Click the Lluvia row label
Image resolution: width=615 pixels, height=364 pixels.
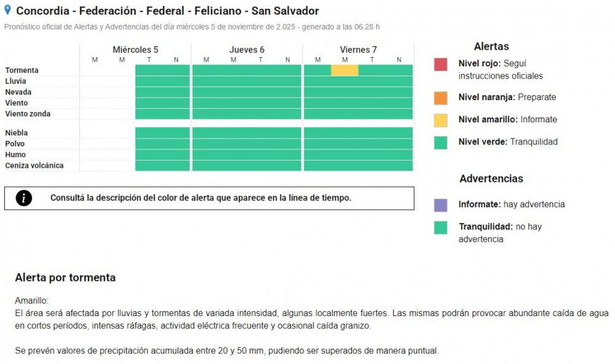(x=16, y=81)
